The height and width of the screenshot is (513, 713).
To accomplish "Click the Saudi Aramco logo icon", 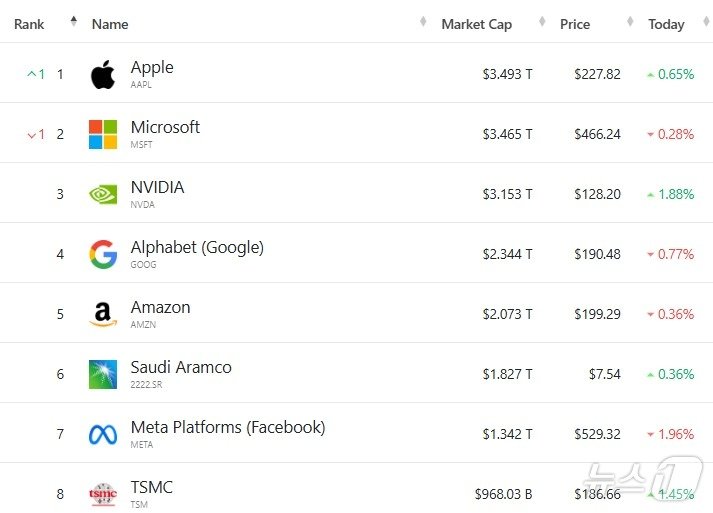I will coord(103,374).
